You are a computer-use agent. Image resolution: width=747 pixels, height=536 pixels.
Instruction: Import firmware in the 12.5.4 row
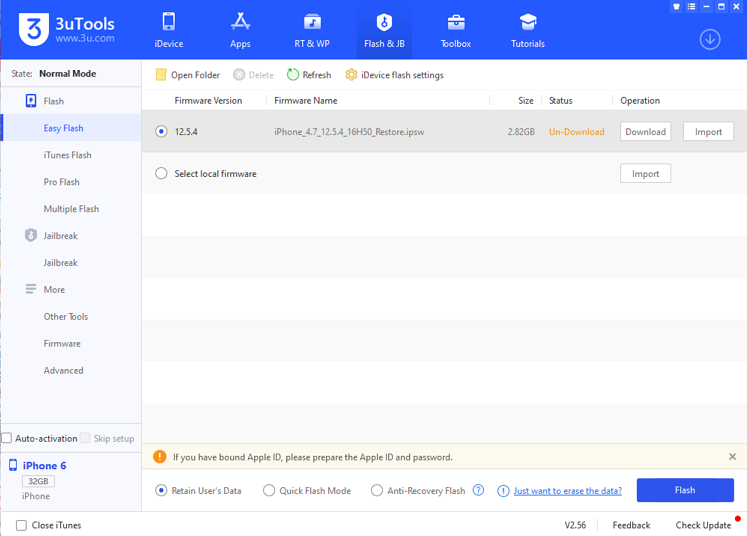point(708,131)
